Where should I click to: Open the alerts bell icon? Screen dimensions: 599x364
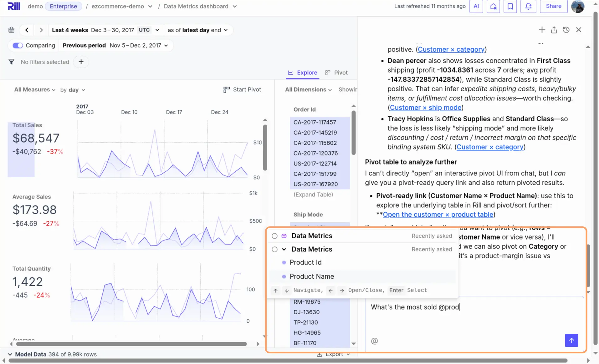528,6
